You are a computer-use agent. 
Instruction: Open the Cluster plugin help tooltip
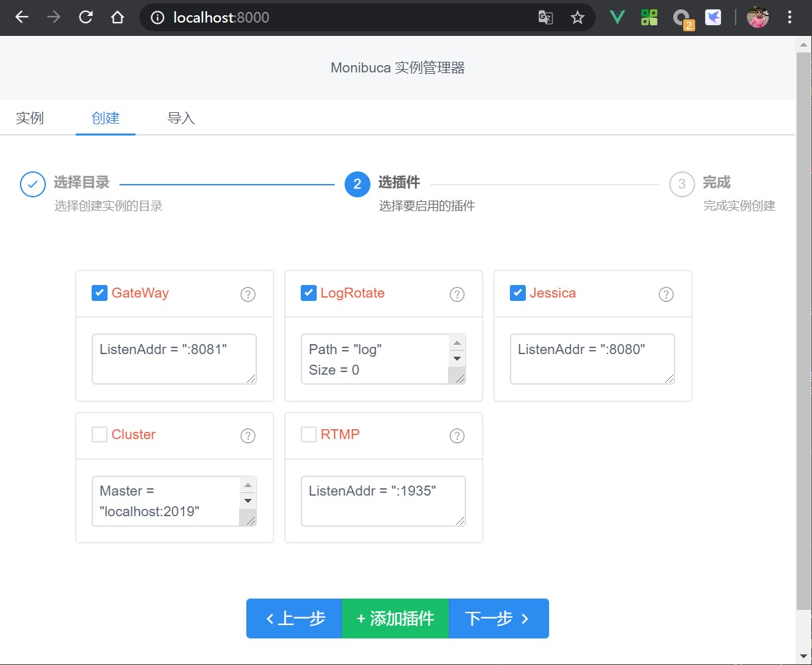[248, 436]
